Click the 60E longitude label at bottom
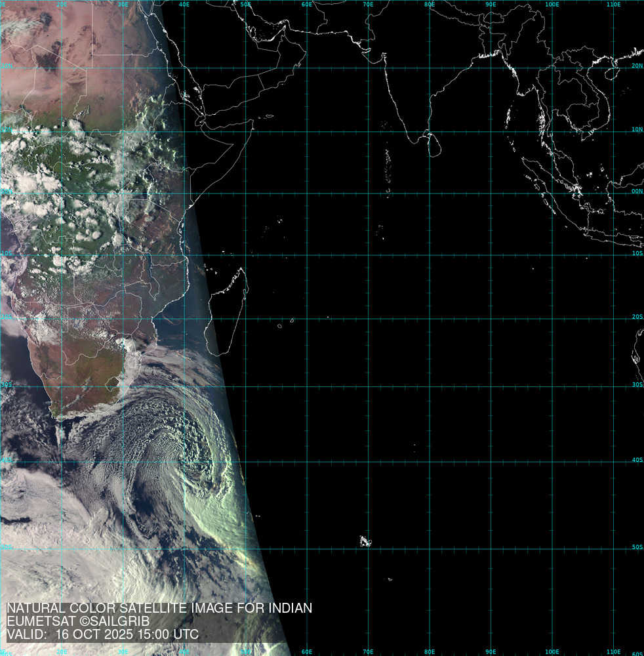The image size is (644, 656). pyautogui.click(x=307, y=651)
